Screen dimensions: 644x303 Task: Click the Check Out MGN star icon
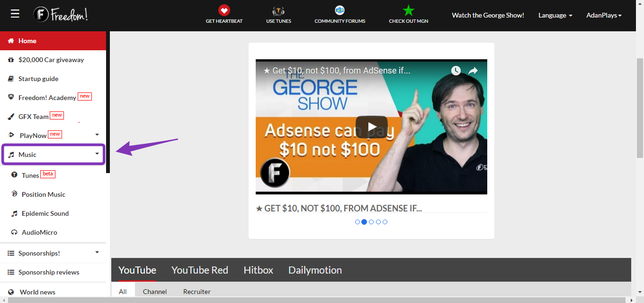pyautogui.click(x=408, y=10)
